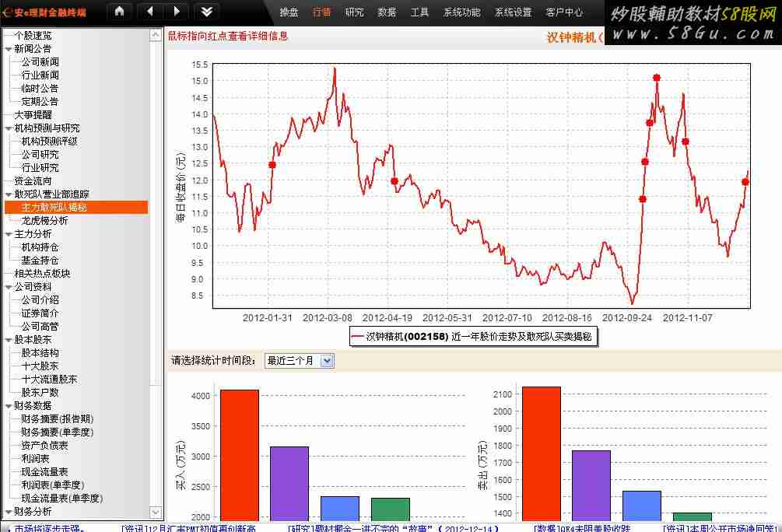Open 资产负债表 in sidebar tree
Screen dimensions: 782x532
tap(44, 445)
